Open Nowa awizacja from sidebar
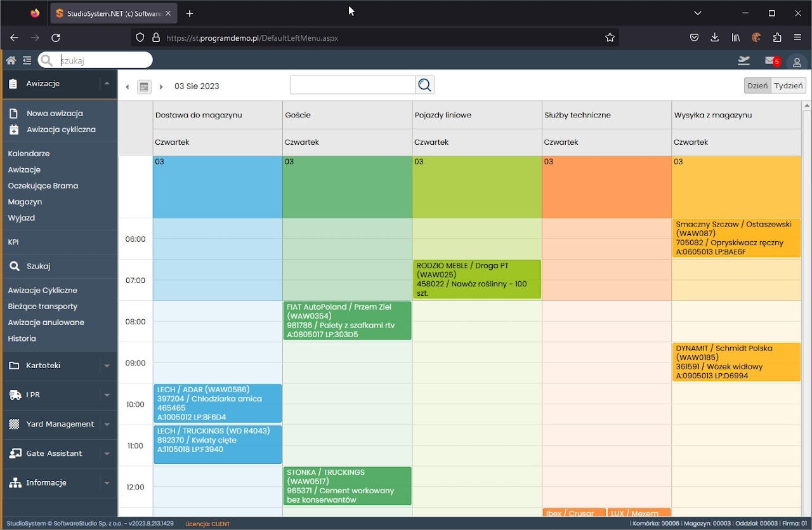 (55, 114)
